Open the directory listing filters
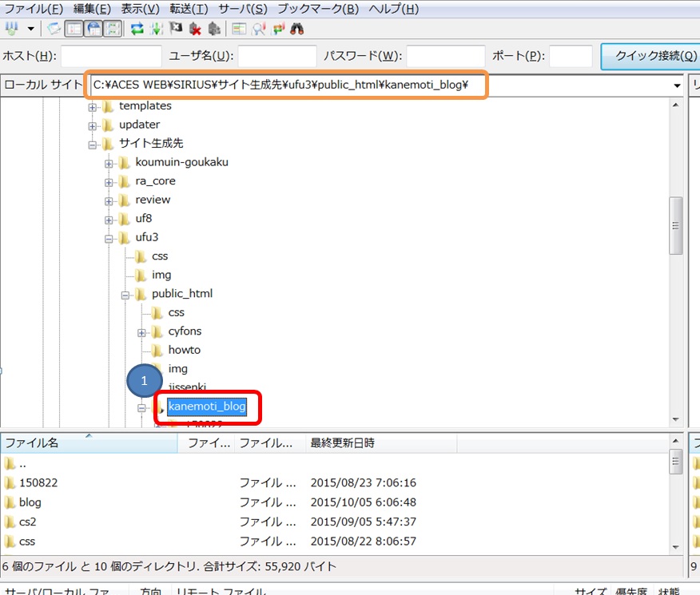The width and height of the screenshot is (700, 595). tap(237, 29)
